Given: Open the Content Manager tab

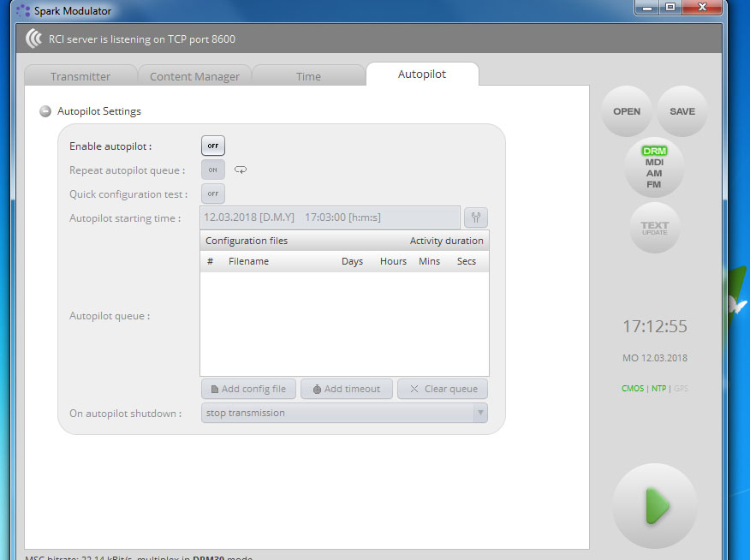Looking at the screenshot, I should tap(194, 76).
